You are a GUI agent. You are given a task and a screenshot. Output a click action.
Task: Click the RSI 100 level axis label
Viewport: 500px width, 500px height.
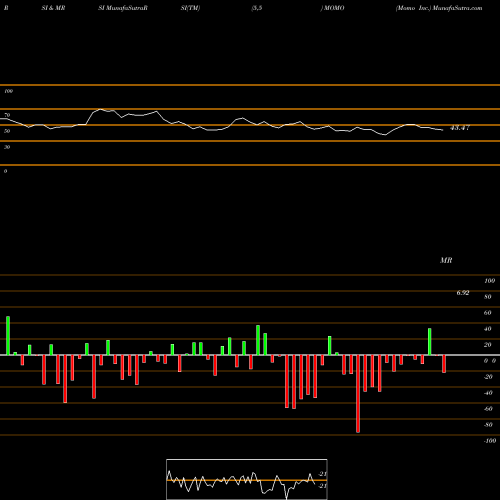point(8,91)
